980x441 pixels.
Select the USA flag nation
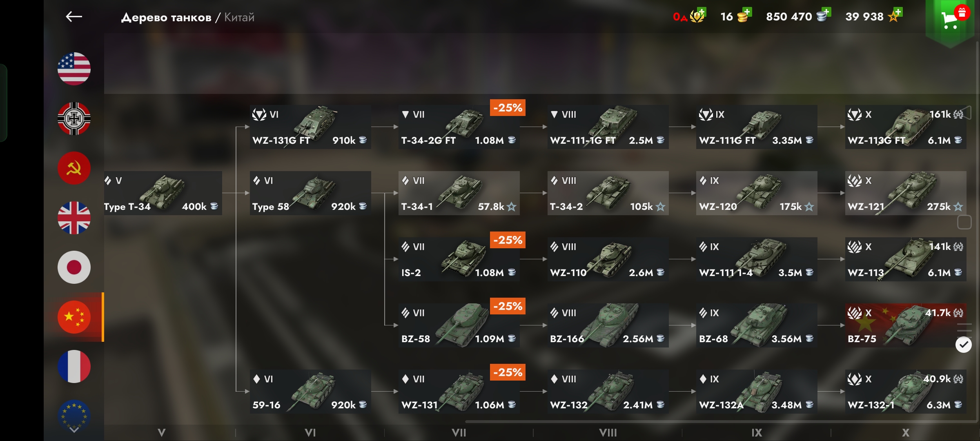tap(74, 69)
